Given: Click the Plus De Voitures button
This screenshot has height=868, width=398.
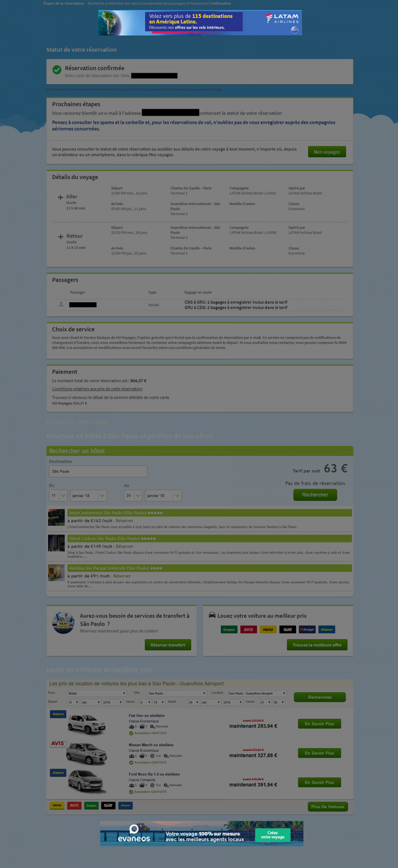Looking at the screenshot, I should 328,807.
